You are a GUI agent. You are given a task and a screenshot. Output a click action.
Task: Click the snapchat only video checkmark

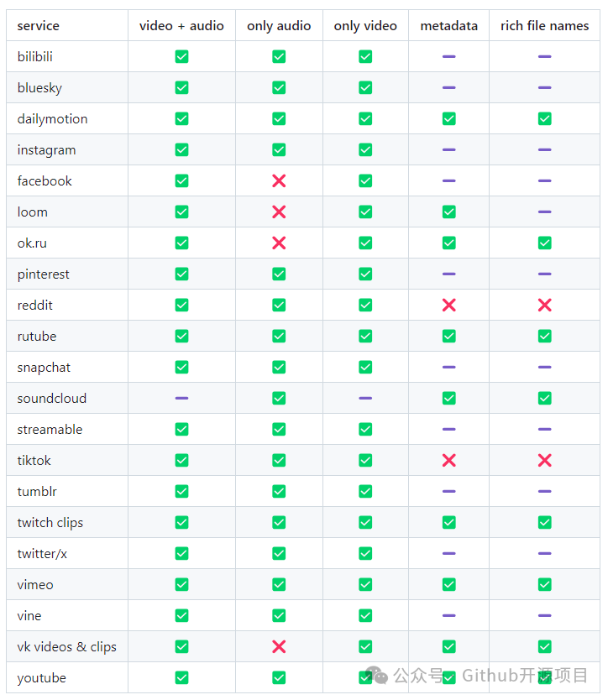365,367
